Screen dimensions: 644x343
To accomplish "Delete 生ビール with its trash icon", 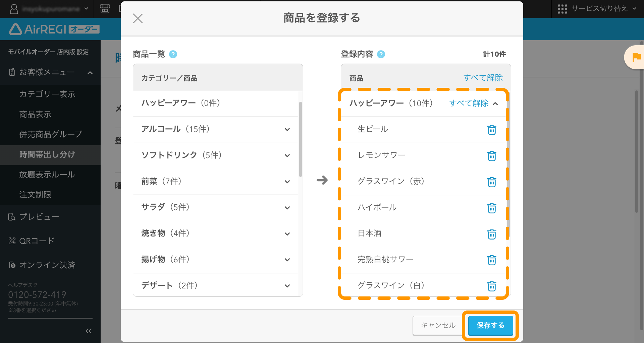I will pos(492,130).
